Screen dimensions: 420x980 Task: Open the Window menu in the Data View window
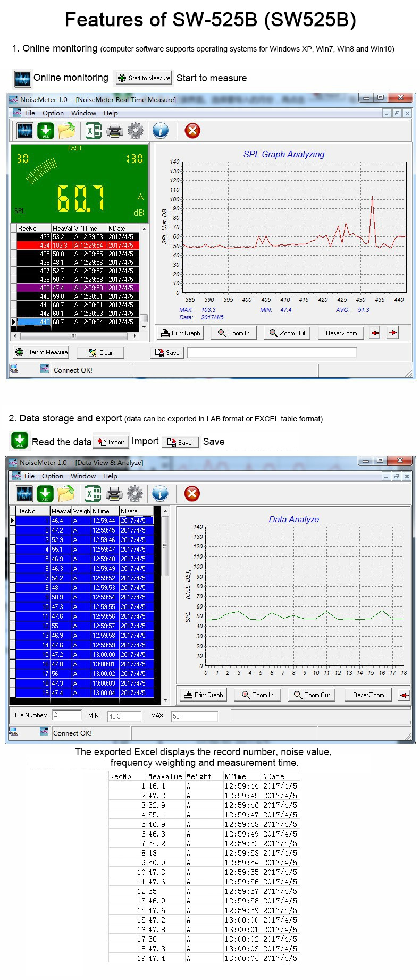(83, 476)
